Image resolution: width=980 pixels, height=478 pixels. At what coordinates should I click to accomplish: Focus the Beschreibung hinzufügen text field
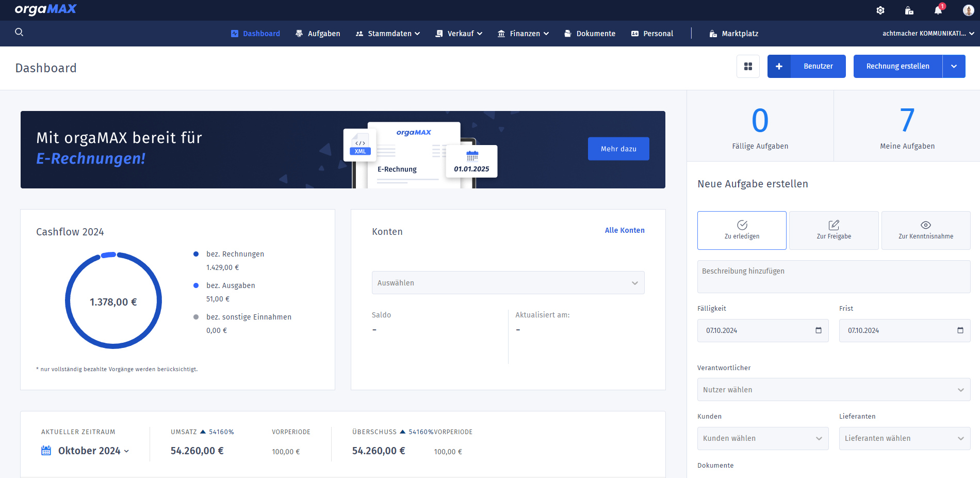(x=834, y=277)
